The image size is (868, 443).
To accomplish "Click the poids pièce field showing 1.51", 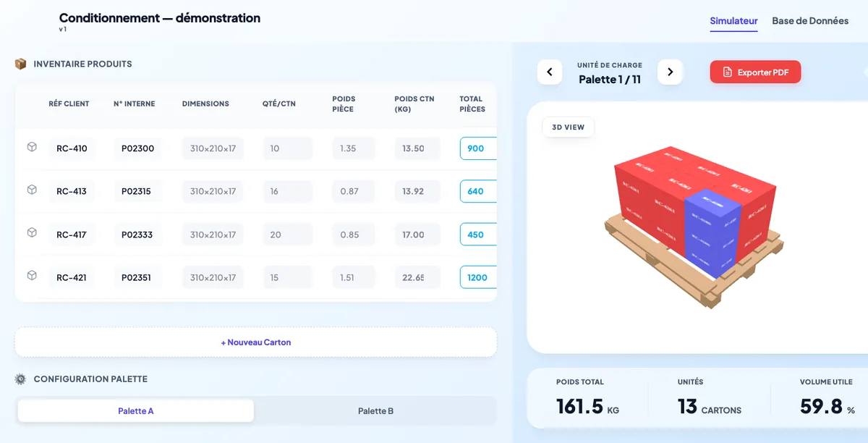I will (354, 277).
